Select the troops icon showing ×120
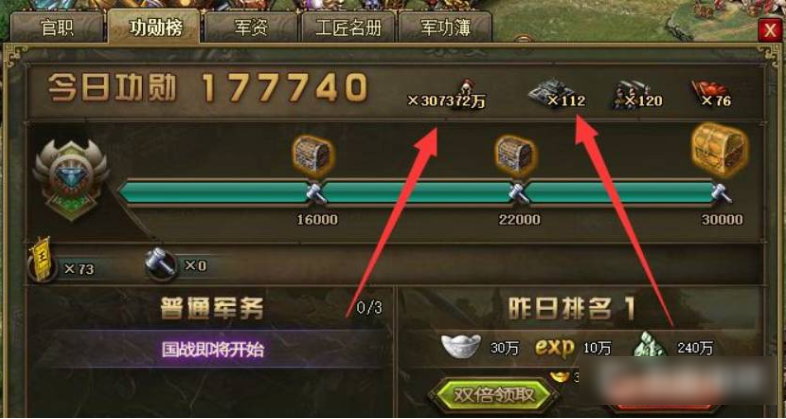This screenshot has width=786, height=419. [626, 94]
